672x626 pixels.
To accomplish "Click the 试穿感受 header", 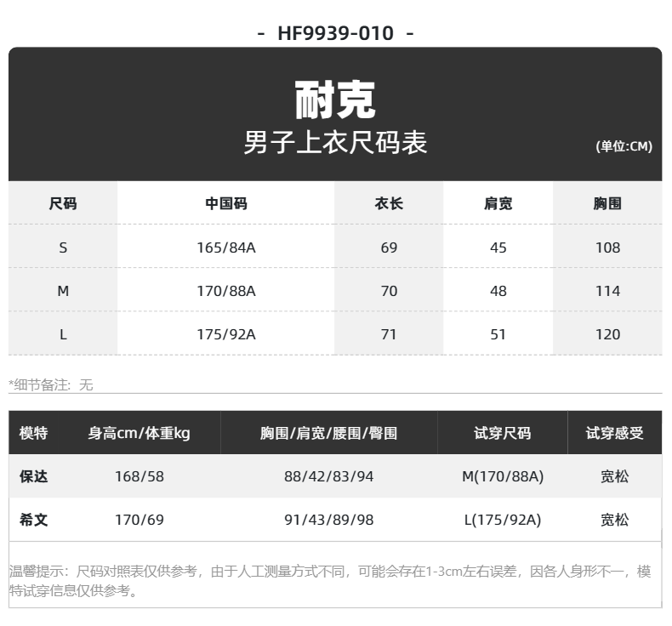I will [614, 433].
